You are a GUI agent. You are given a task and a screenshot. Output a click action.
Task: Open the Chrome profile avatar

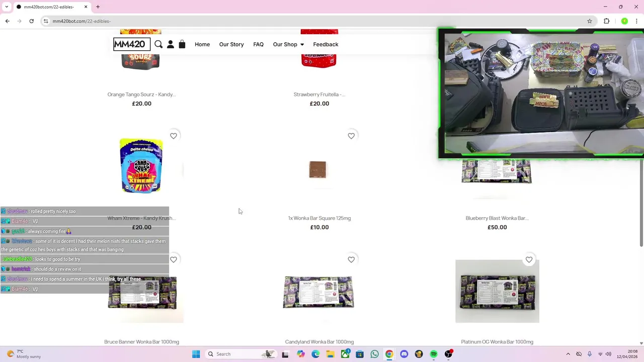[x=624, y=21]
